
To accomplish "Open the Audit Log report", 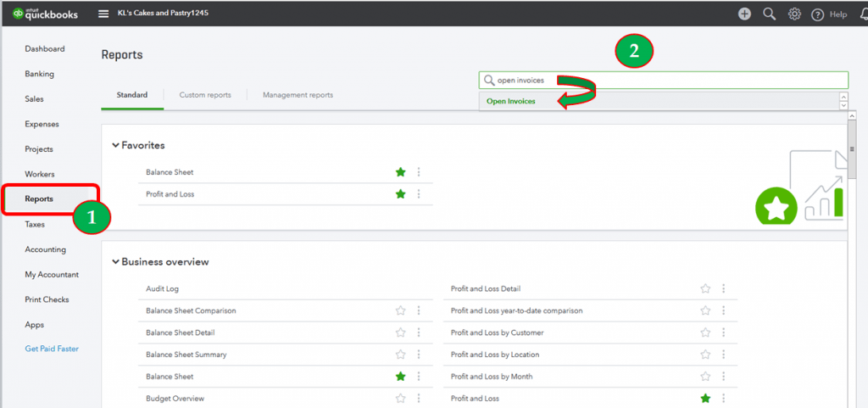I will (x=162, y=289).
